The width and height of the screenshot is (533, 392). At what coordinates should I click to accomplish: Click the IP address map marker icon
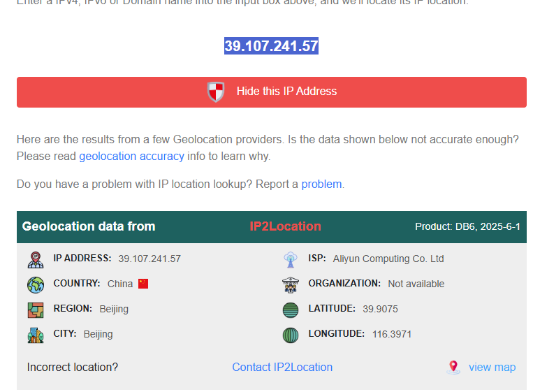[x=36, y=260]
